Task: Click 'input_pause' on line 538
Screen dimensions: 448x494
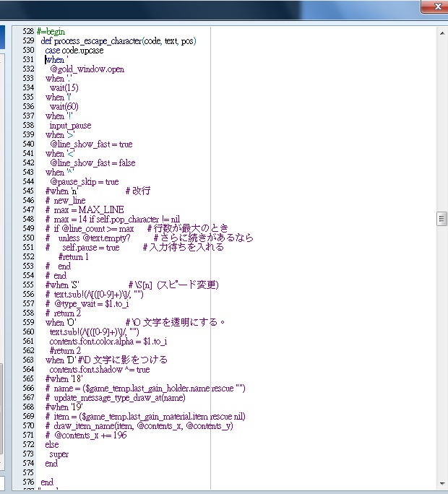Action: click(x=70, y=126)
